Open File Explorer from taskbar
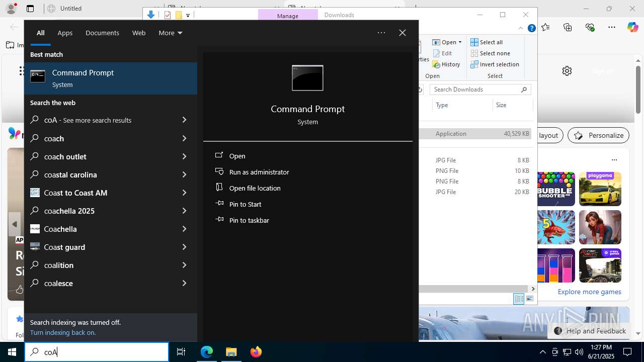The width and height of the screenshot is (644, 362). 231,352
